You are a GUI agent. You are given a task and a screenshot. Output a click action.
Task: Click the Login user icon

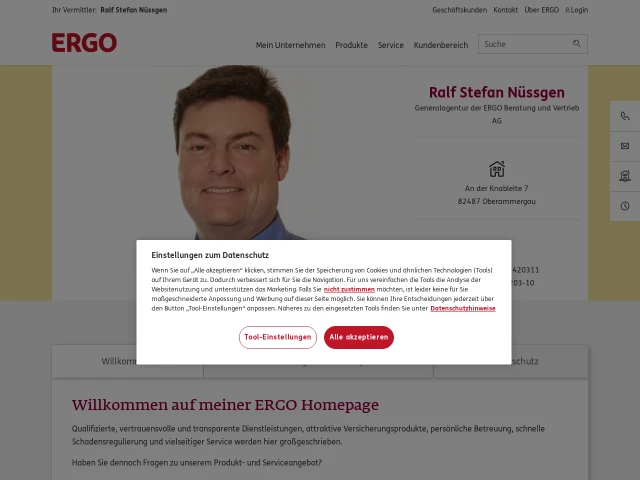coord(567,10)
